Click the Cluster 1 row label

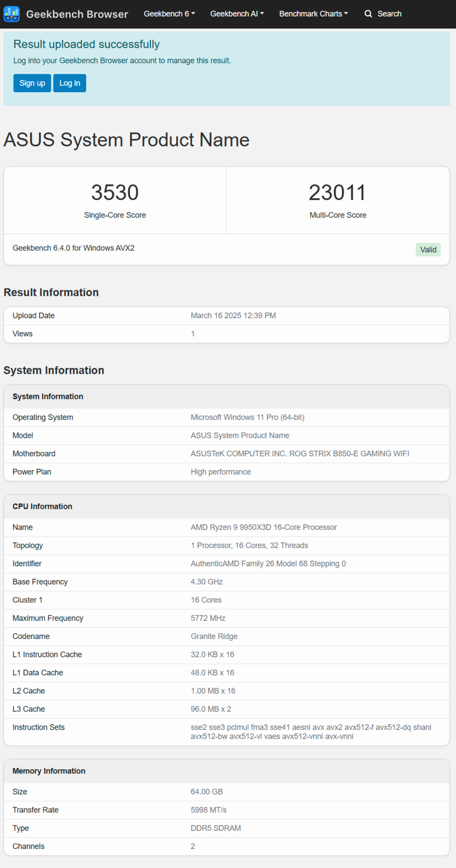pos(27,600)
